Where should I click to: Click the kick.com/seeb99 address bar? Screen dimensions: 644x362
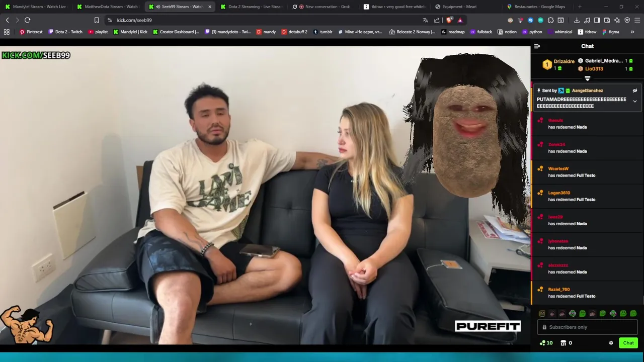point(262,20)
